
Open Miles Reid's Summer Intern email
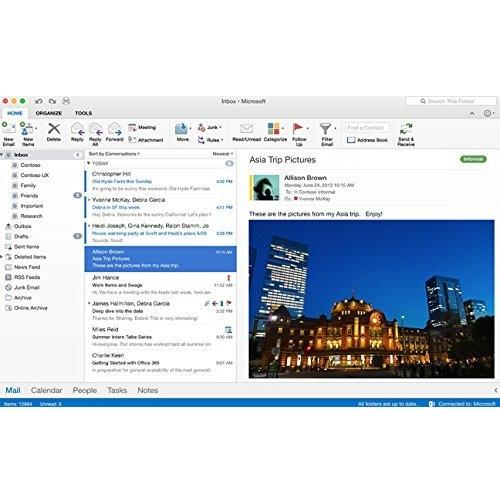[x=160, y=337]
